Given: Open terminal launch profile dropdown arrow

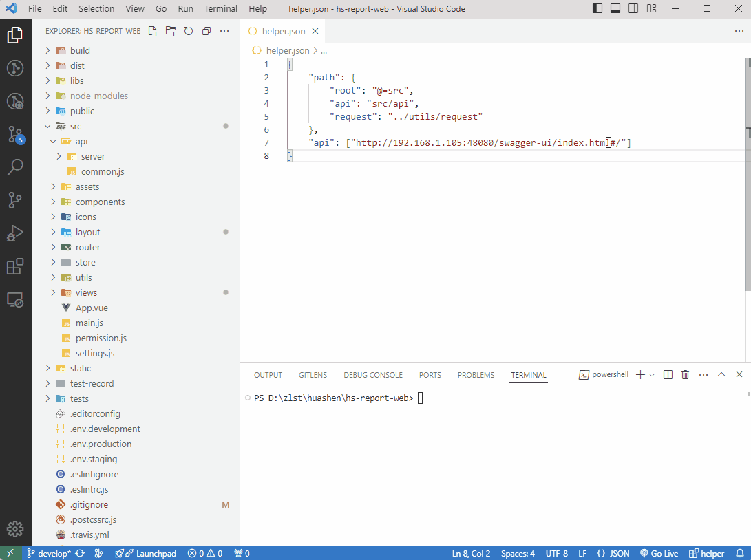Looking at the screenshot, I should pyautogui.click(x=652, y=375).
